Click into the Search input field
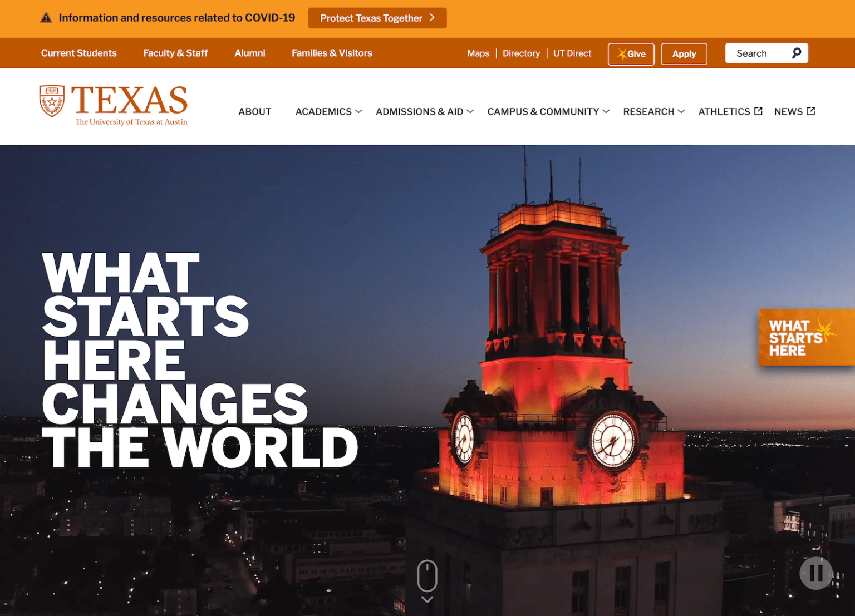 coord(757,53)
